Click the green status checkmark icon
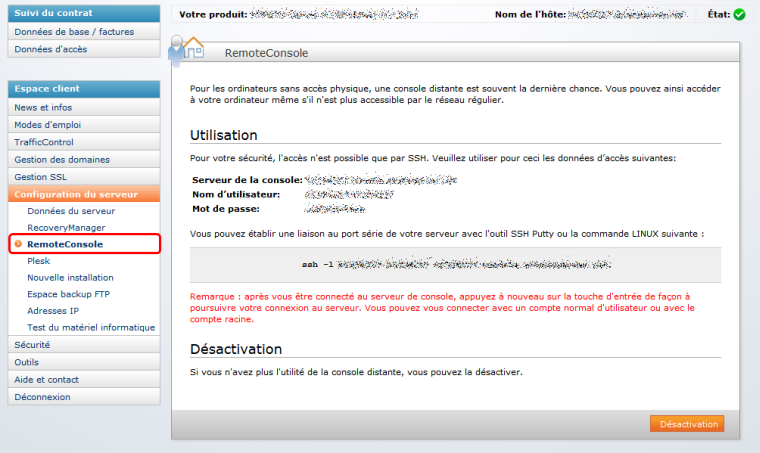The height and width of the screenshot is (453, 760). tap(739, 15)
